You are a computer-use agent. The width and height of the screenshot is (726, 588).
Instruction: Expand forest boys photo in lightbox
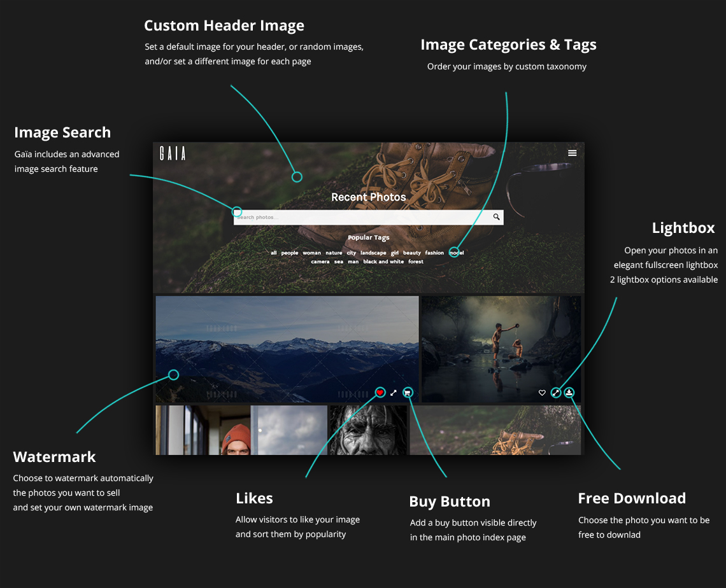[555, 393]
